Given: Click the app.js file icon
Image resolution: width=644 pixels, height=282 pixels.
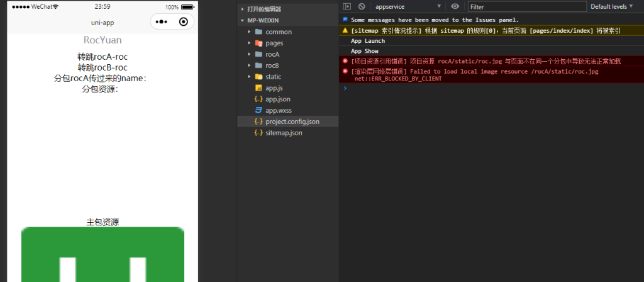Looking at the screenshot, I should tap(258, 88).
